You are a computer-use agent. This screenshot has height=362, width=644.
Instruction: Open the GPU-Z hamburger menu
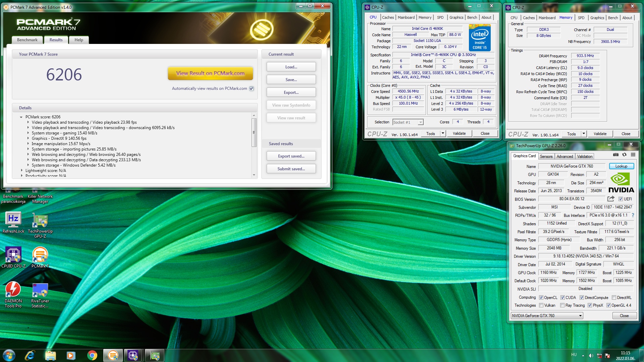[633, 155]
